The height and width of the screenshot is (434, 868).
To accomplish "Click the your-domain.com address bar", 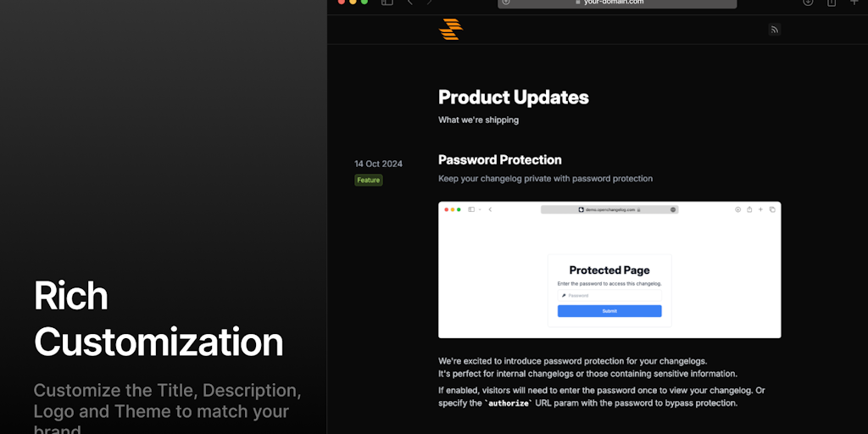I will [x=616, y=3].
